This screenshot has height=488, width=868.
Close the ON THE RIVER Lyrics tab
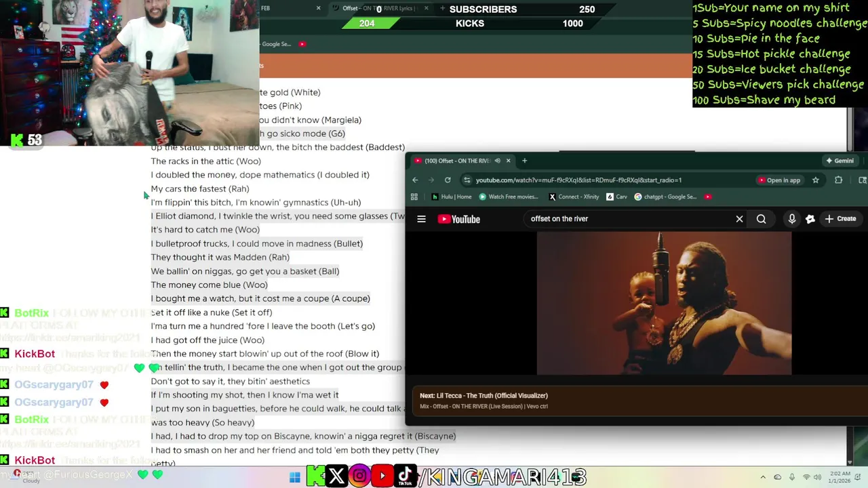click(x=426, y=8)
